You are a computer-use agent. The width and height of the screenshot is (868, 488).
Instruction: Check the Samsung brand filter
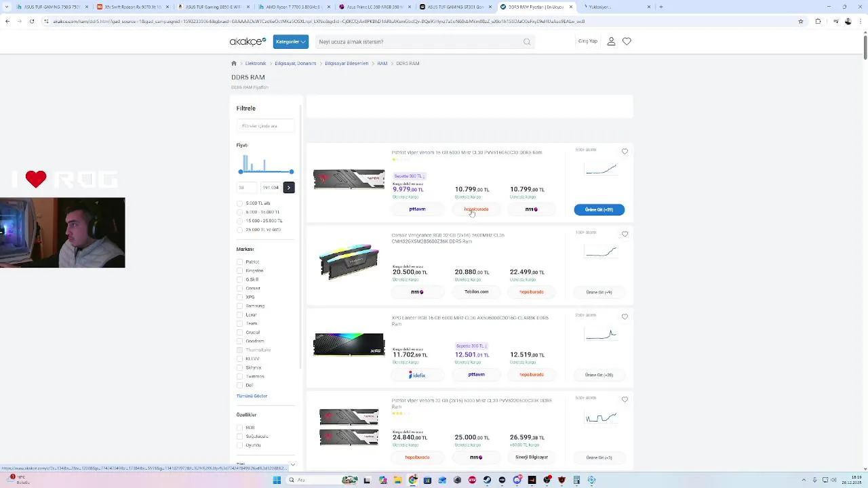pyautogui.click(x=239, y=306)
